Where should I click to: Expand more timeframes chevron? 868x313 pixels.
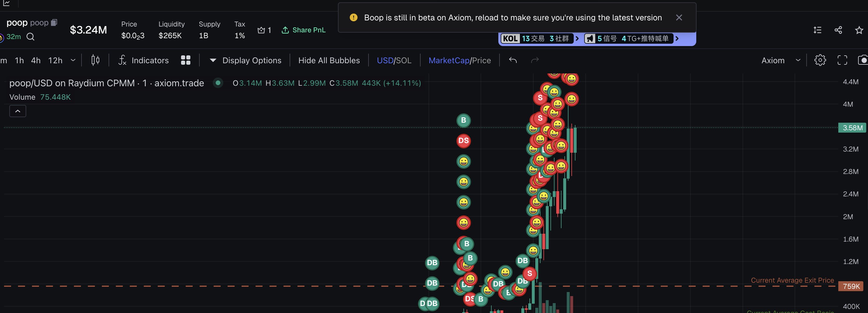pyautogui.click(x=73, y=60)
